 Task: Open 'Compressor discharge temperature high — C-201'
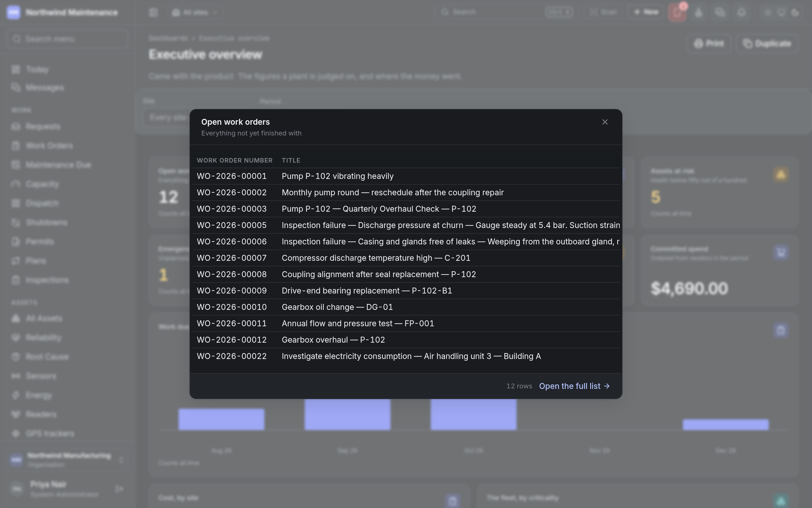click(x=376, y=258)
